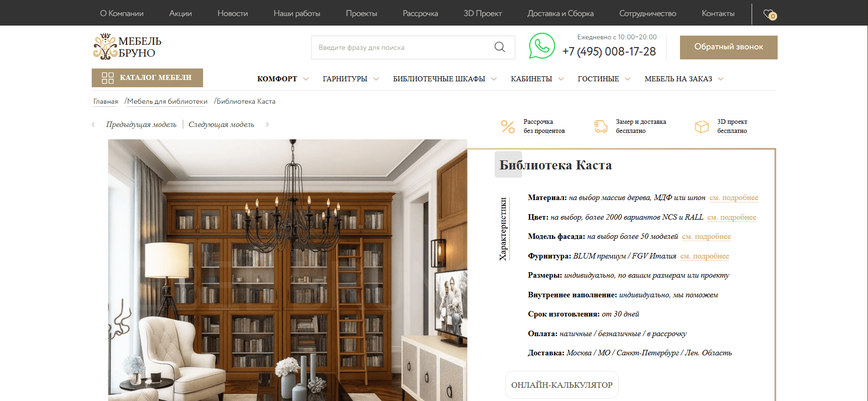Click the Мебель Бруно logo
This screenshot has width=868, height=401.
pos(127,47)
